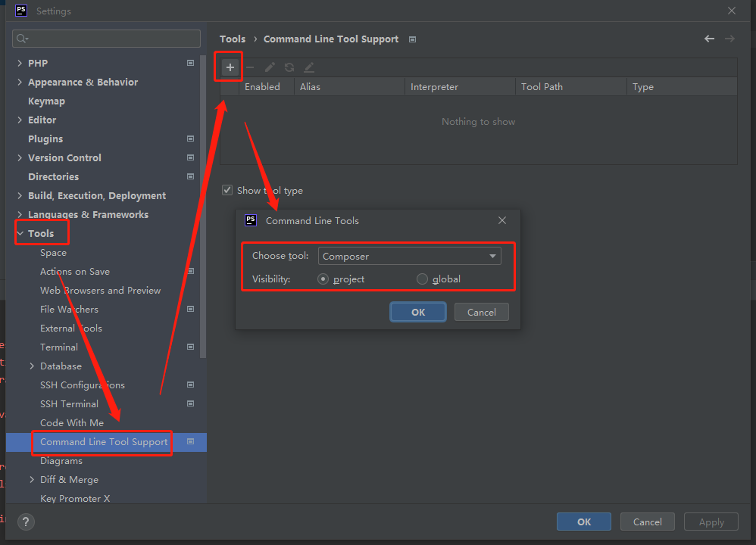Viewport: 756px width, 545px height.
Task: Click OK button in Settings footer
Action: (584, 522)
